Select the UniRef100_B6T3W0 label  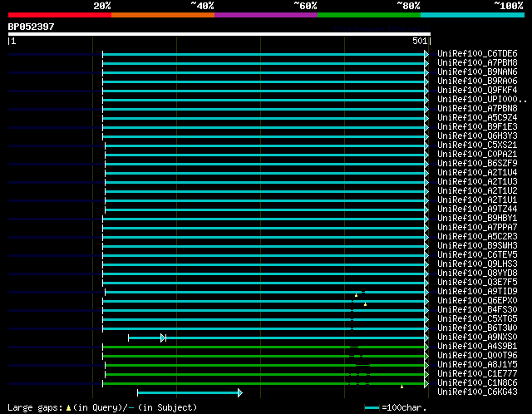477,328
